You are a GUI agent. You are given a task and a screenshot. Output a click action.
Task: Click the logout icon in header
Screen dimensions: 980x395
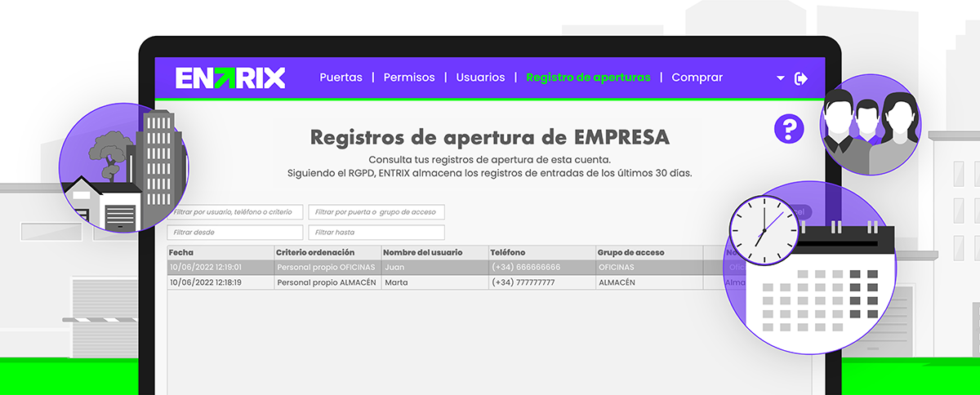(801, 78)
